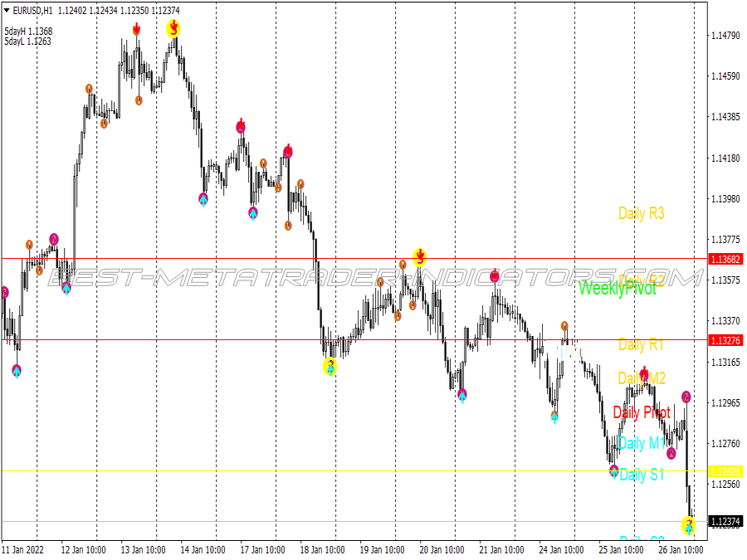Click the red sell arrow on 21 Jan
Viewport: 747px width, 560px height.
(x=495, y=275)
